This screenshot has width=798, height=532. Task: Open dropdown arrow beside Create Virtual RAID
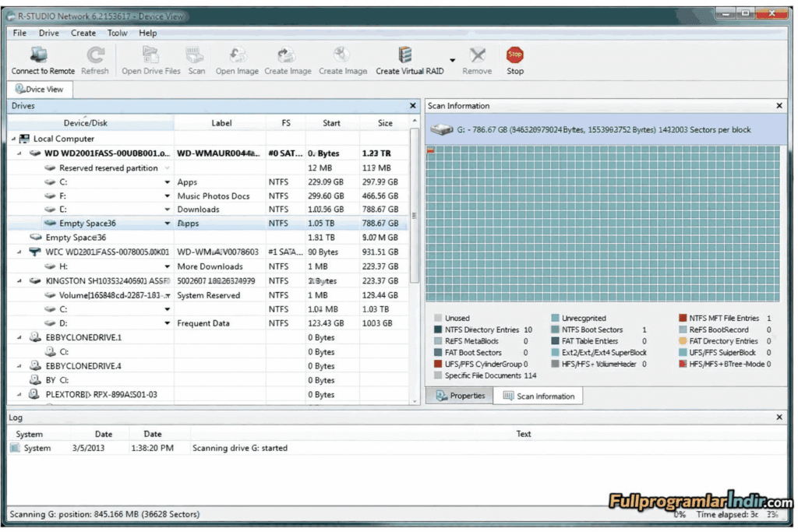(x=452, y=61)
